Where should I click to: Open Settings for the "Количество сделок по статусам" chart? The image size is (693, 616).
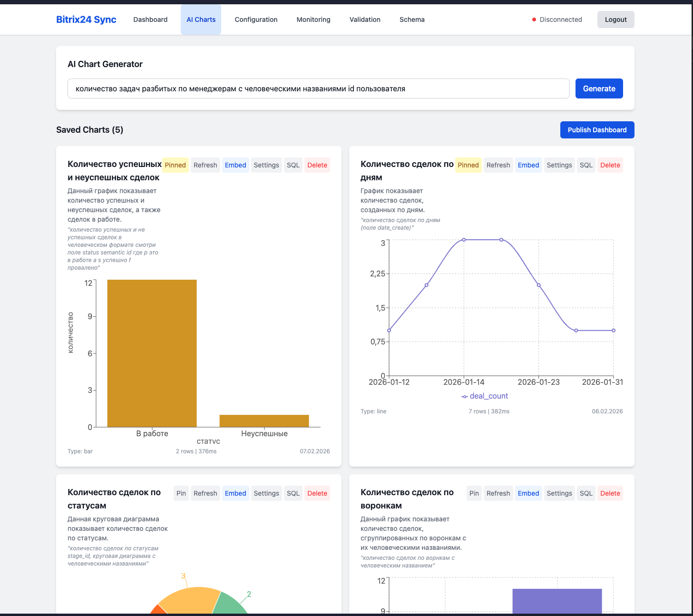click(266, 493)
